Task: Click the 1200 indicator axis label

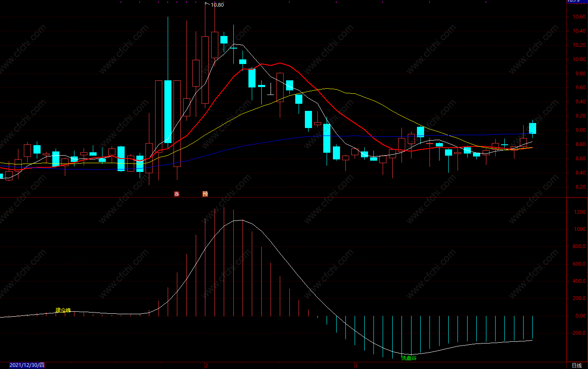Action: pos(580,212)
